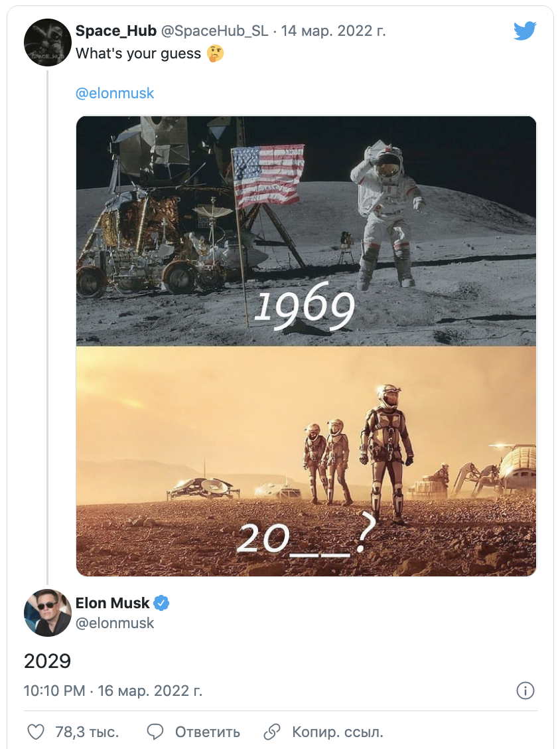The image size is (560, 749).
Task: Open Elon Musk's profile avatar
Action: 47,612
